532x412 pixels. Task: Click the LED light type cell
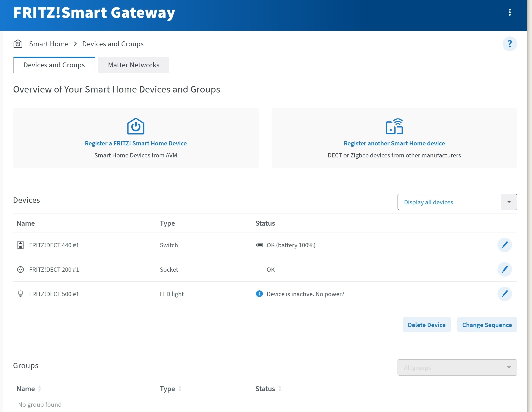(x=172, y=294)
